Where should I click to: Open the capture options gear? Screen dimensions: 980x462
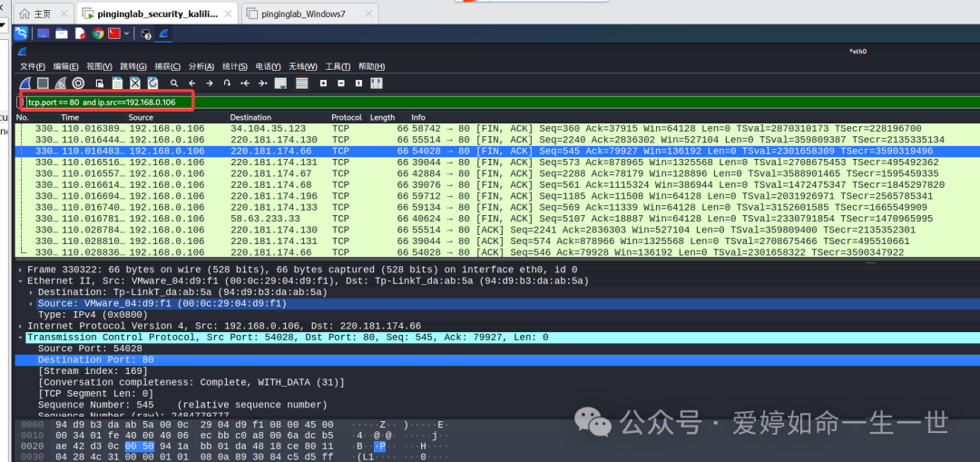tap(78, 84)
